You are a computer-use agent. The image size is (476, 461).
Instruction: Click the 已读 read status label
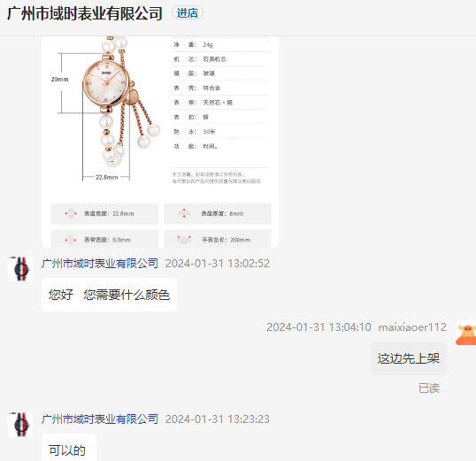(x=429, y=388)
